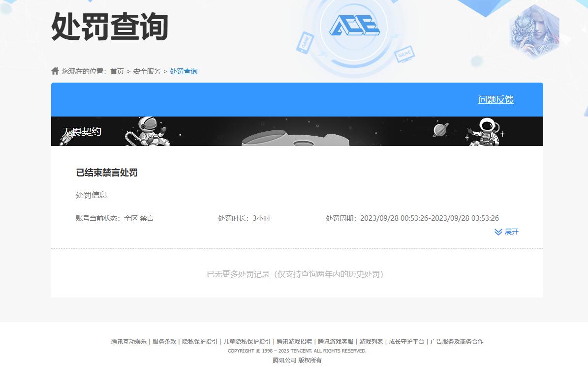Screen dimensions: 588x383
Task: Open 儿童隐私保护指引 footer link
Action: (247, 341)
